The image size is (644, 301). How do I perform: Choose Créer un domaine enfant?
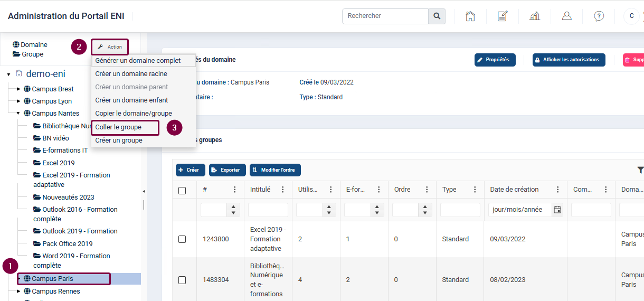coord(143,100)
